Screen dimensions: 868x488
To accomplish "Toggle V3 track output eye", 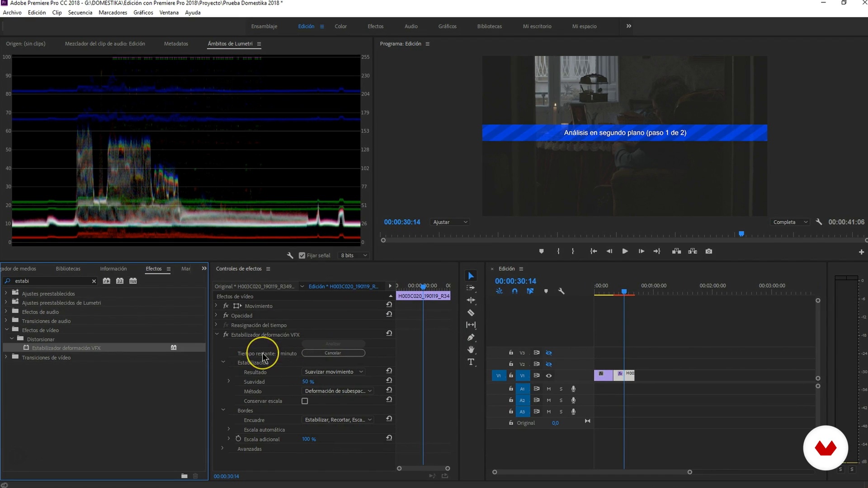I will click(x=549, y=352).
